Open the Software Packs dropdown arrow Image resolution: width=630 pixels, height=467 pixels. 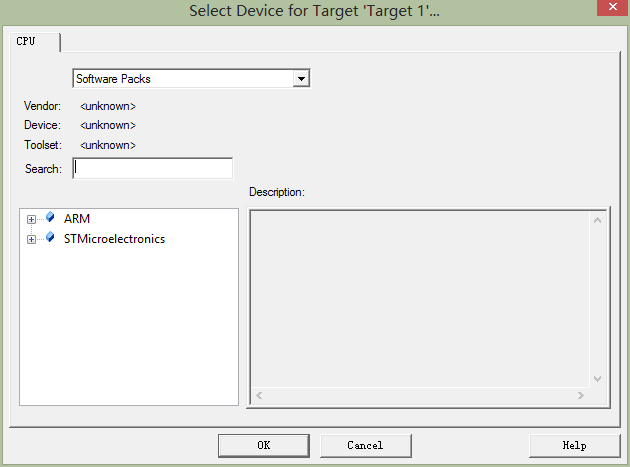301,79
